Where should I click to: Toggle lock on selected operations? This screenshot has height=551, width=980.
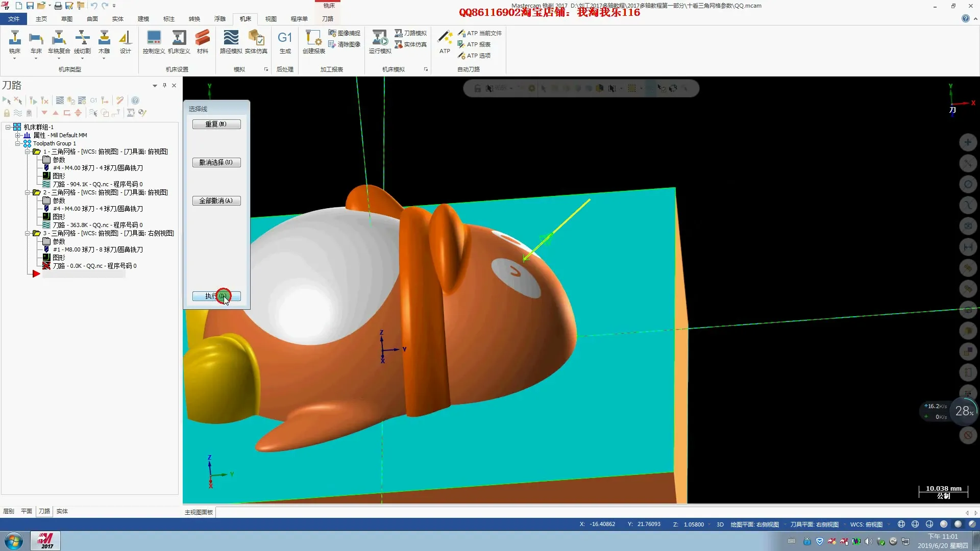pos(7,113)
